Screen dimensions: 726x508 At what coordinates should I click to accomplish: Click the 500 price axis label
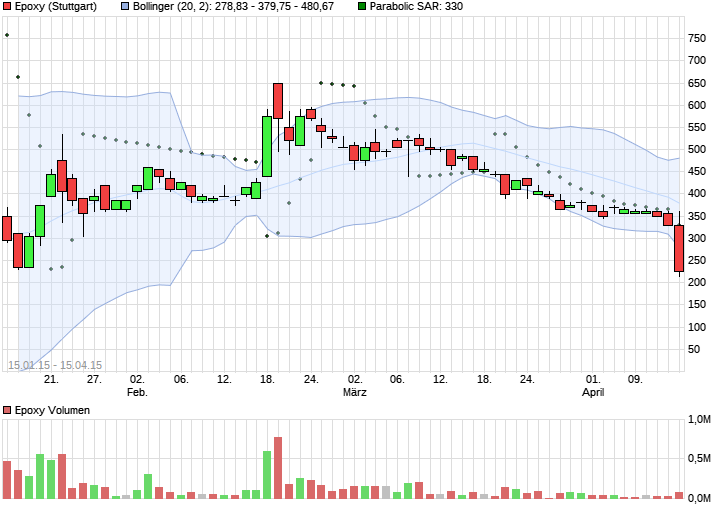(x=697, y=150)
